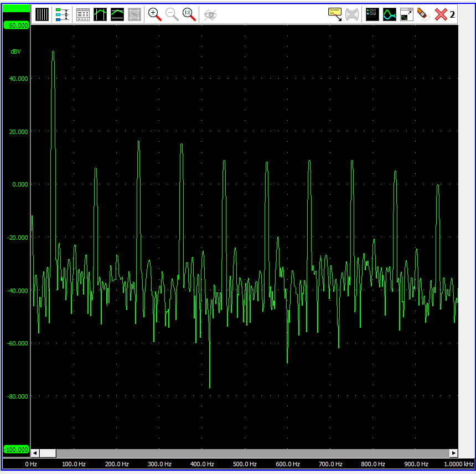Click the tallest spectrum peak near 50 Hz
Image resolution: width=476 pixels, height=474 pixels.
[x=53, y=52]
